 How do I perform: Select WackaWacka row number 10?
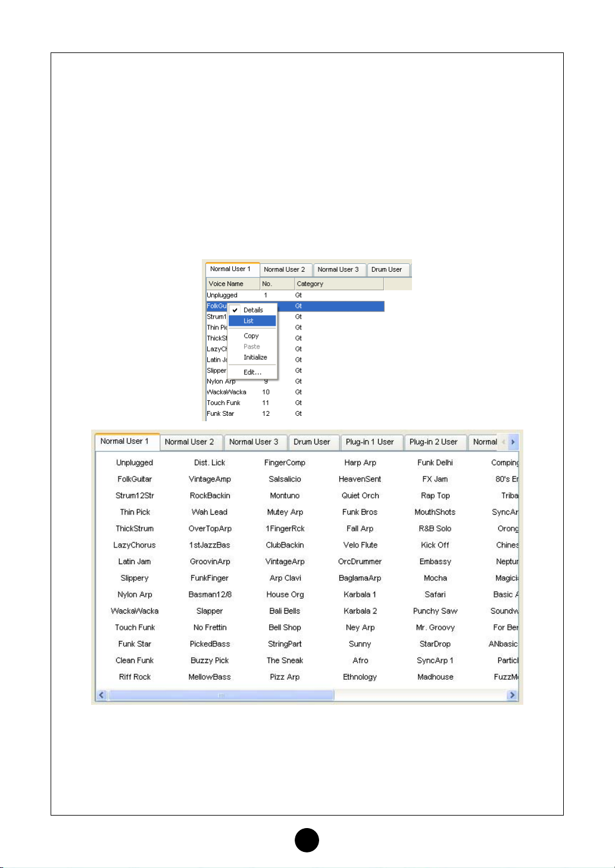point(295,392)
